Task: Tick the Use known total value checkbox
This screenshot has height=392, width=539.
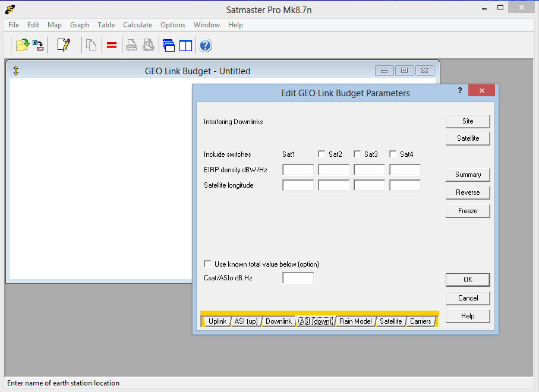Action: pos(207,264)
